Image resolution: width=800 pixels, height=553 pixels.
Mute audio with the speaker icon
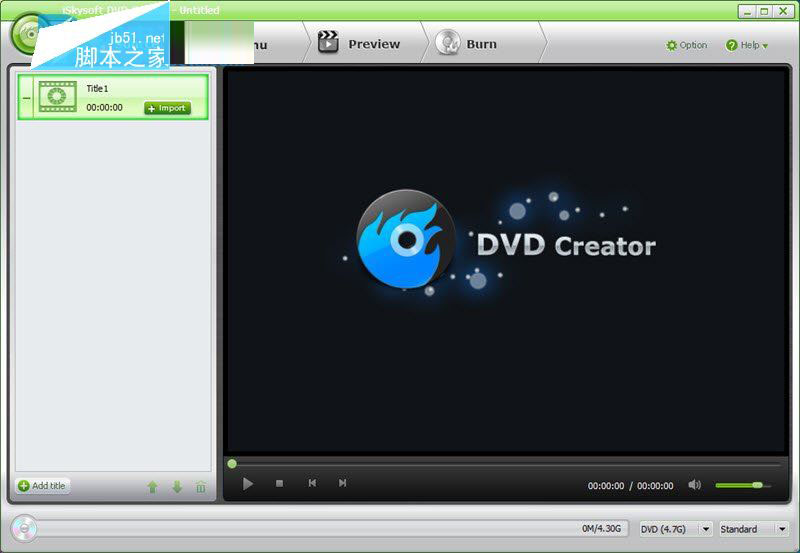(x=694, y=485)
